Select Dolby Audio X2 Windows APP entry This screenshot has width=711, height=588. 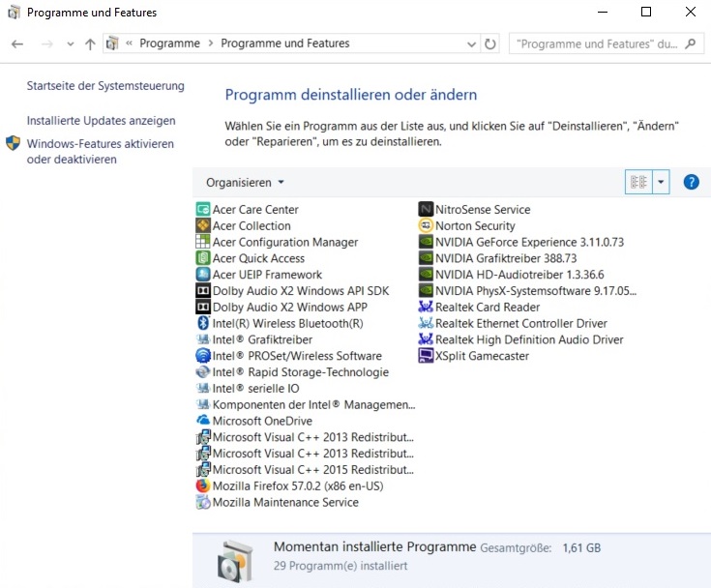[289, 308]
